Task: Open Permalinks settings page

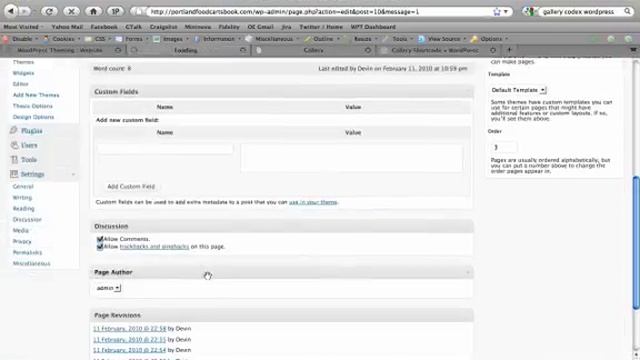Action: (27, 253)
